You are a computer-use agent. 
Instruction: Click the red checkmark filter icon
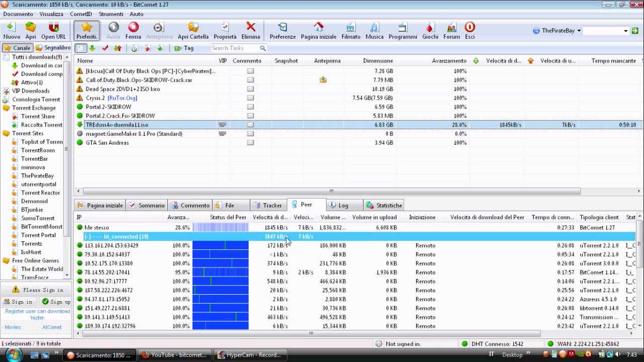[x=105, y=48]
